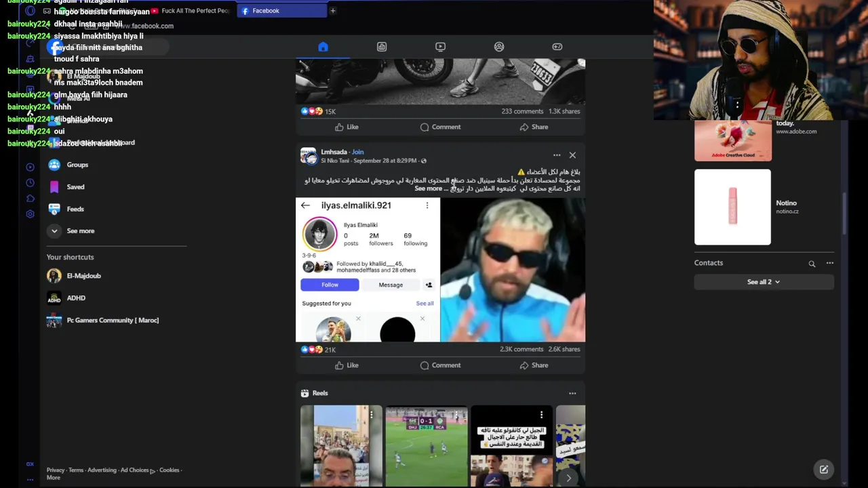This screenshot has height=488, width=868.
Task: Switch to the Facebook browser tab
Action: [281, 11]
